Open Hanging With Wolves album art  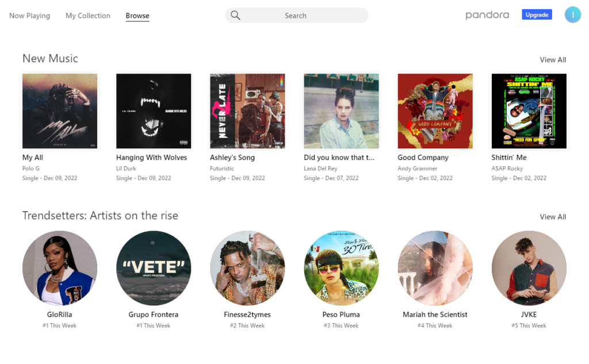point(154,111)
